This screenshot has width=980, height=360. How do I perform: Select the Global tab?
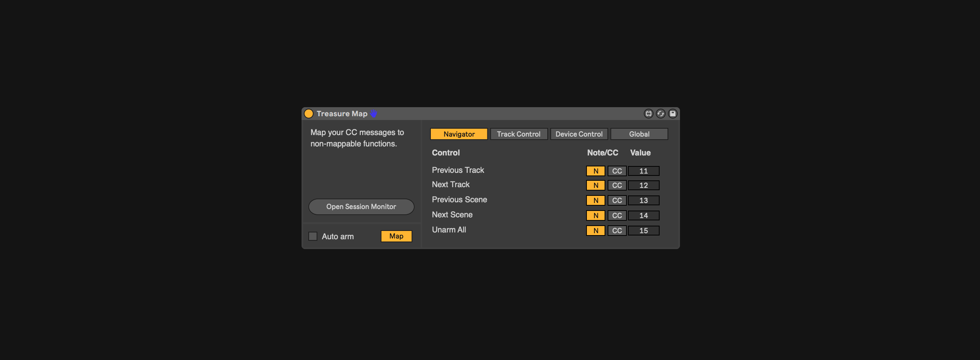click(x=639, y=134)
